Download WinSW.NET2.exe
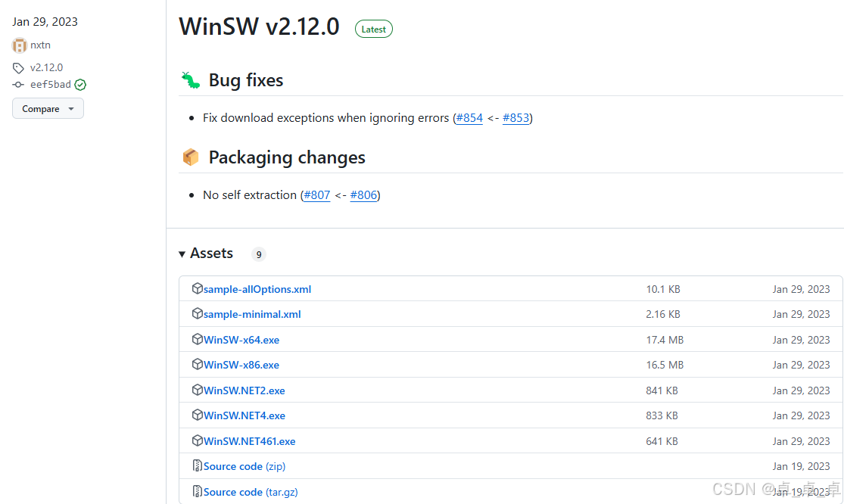Image resolution: width=844 pixels, height=504 pixels. click(x=244, y=390)
